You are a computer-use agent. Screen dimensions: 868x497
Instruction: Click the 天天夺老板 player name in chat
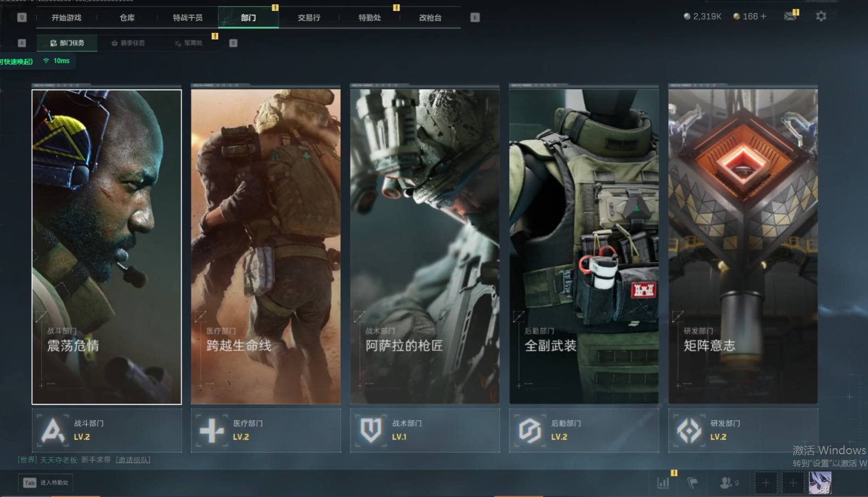58,460
